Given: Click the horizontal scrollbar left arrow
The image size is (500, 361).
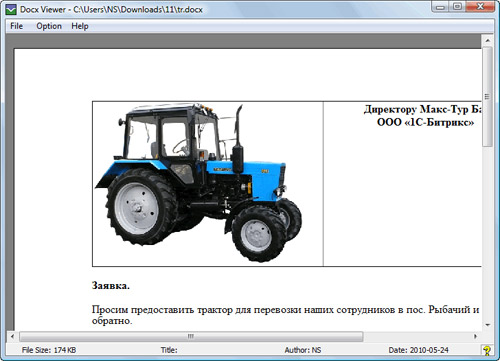Looking at the screenshot, I should click(12, 336).
